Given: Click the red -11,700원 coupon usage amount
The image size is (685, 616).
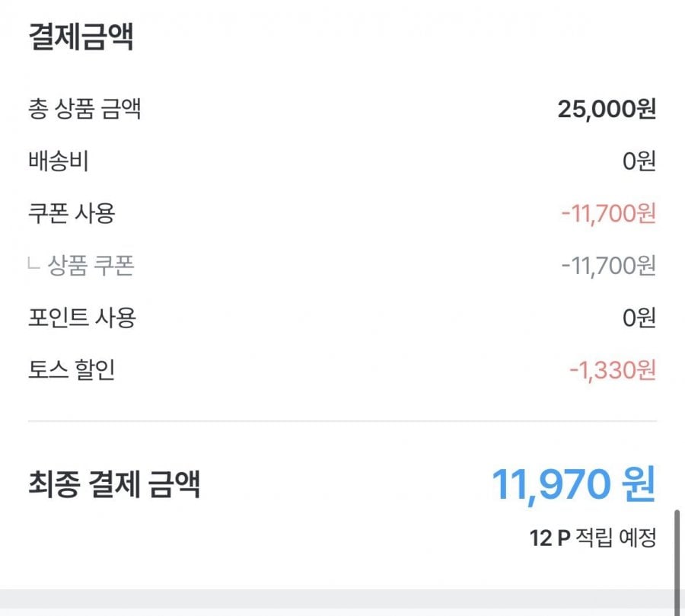Looking at the screenshot, I should [x=608, y=214].
